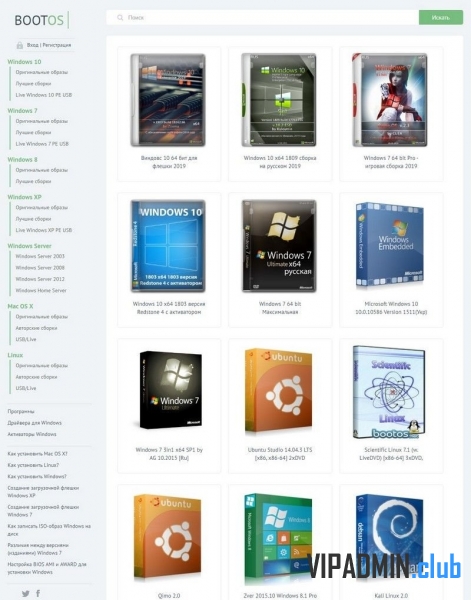Open Ubuntu Studio 14.04.3 LTS box cover
The image size is (471, 600).
pos(279,391)
